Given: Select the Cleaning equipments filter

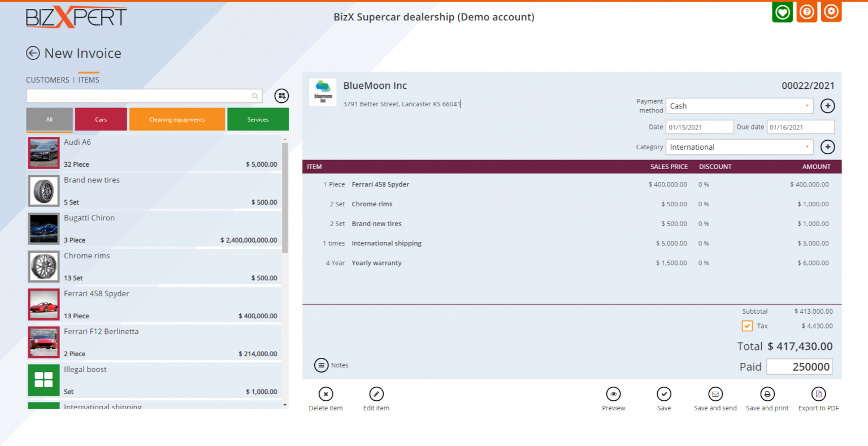Looking at the screenshot, I should click(177, 119).
